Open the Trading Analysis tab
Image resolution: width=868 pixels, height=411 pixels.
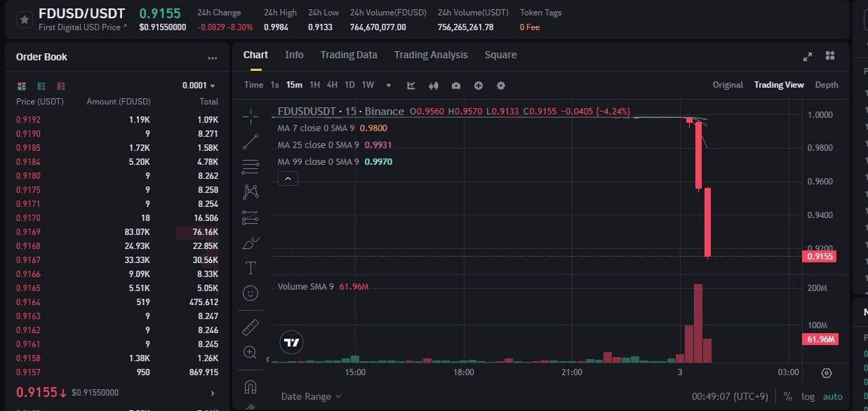click(431, 55)
